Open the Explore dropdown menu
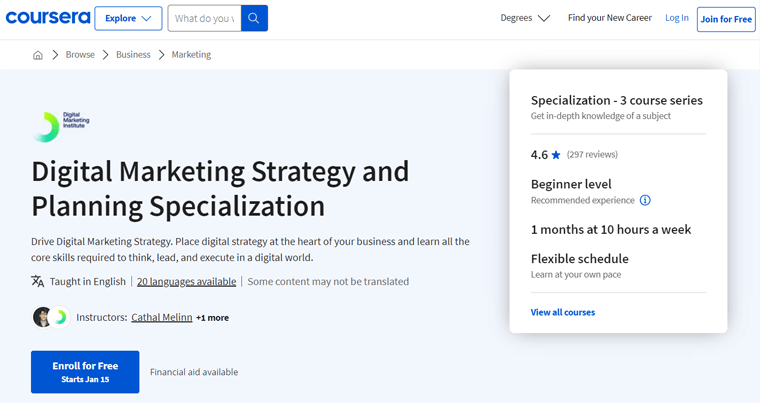This screenshot has height=403, width=760. tap(128, 18)
